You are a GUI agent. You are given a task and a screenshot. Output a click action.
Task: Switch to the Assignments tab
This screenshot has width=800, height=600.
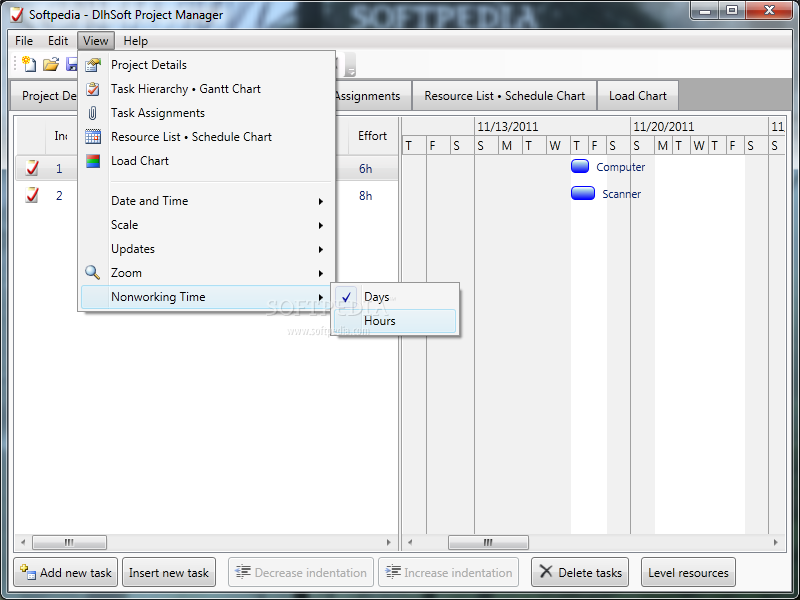373,96
